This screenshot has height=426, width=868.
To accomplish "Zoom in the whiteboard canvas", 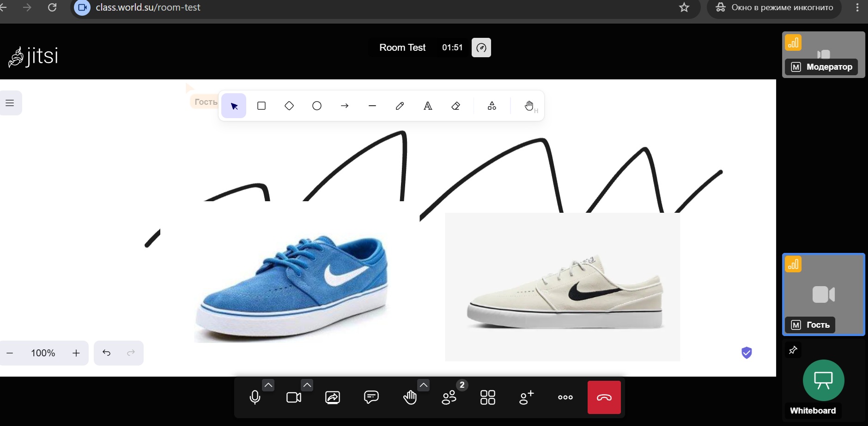I will pos(76,353).
